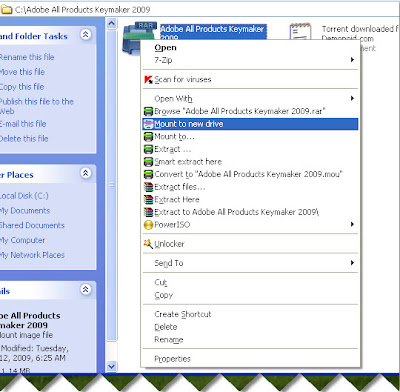Select Mount to new drive
The height and width of the screenshot is (392, 400).
tap(250, 124)
